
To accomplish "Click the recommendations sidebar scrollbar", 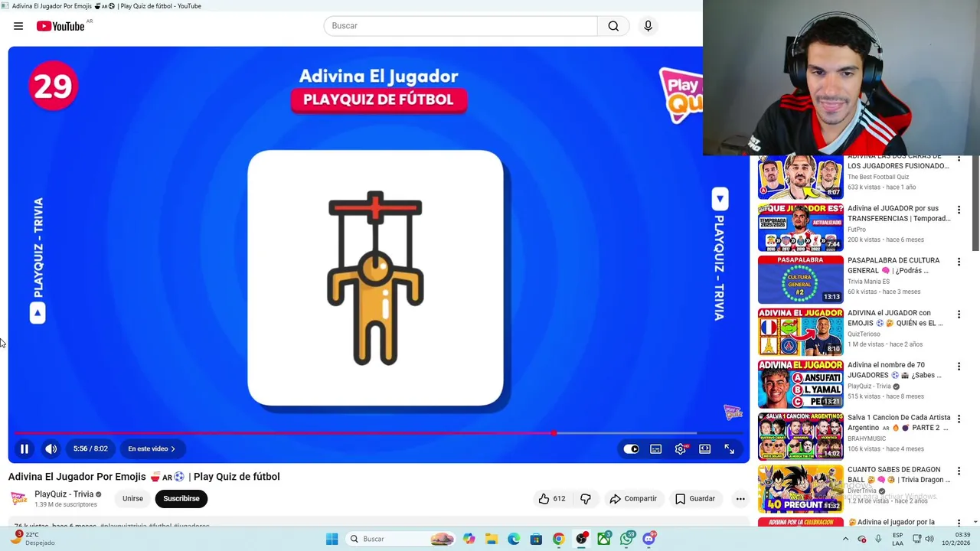I will tap(975, 203).
